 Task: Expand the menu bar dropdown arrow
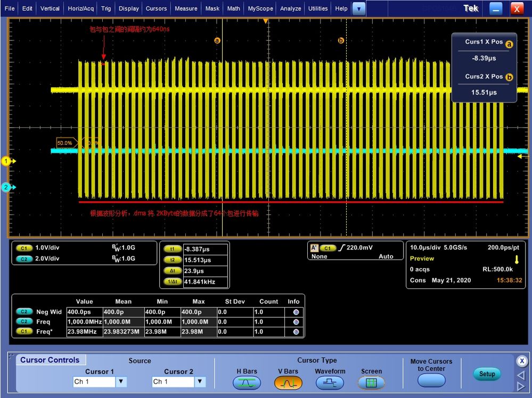(x=358, y=9)
